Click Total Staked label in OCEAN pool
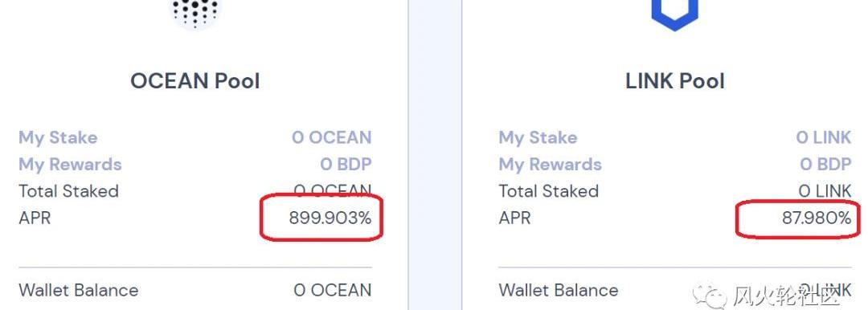Viewport: 868px width, 310px height. point(68,191)
